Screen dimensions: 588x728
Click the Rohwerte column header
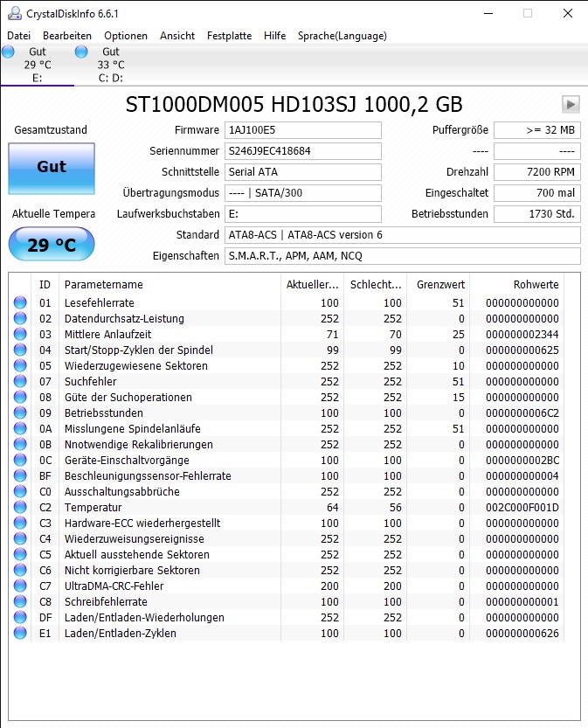[x=517, y=285]
